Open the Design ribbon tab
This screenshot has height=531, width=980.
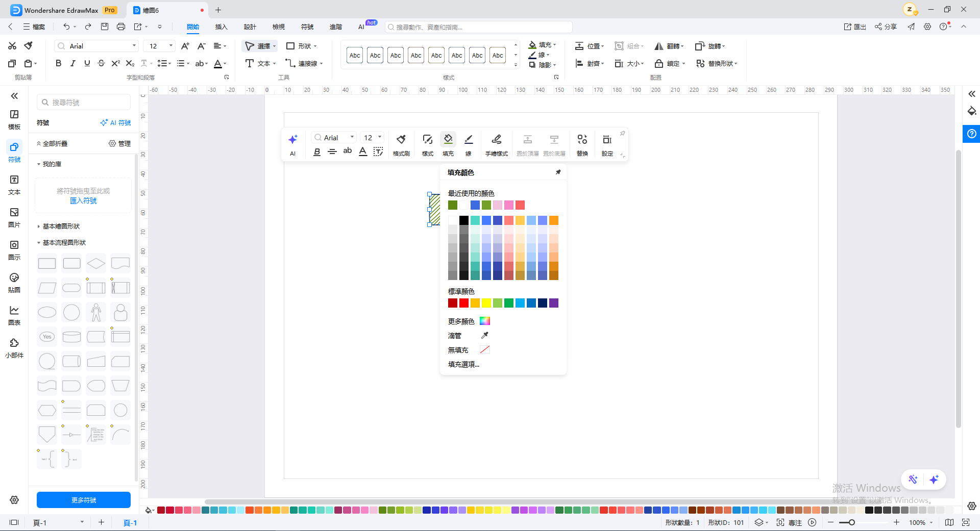250,27
